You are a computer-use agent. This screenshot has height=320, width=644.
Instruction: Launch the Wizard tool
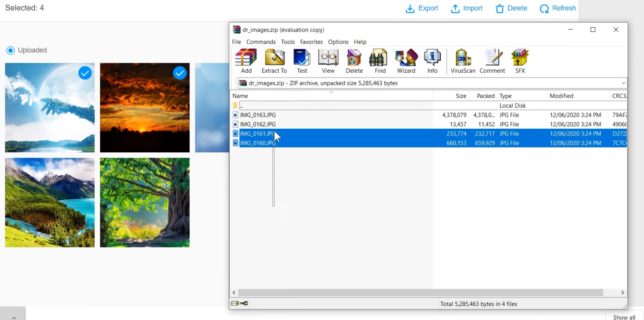click(x=406, y=61)
